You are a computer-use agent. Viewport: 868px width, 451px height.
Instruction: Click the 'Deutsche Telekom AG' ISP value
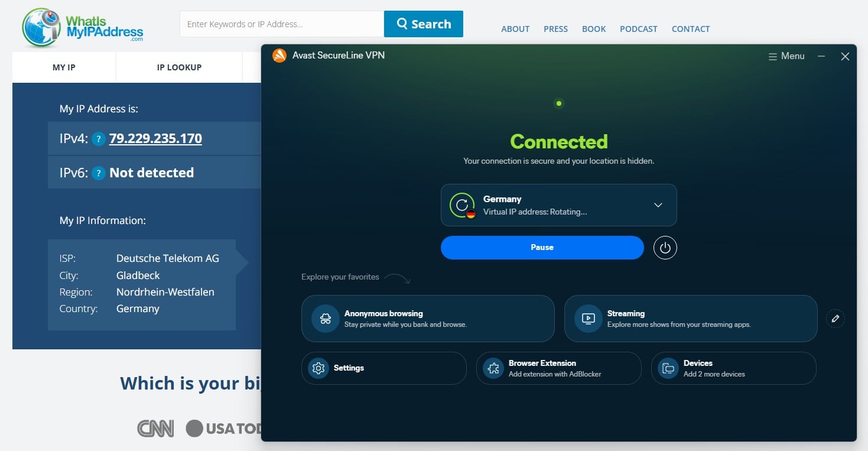coord(168,258)
